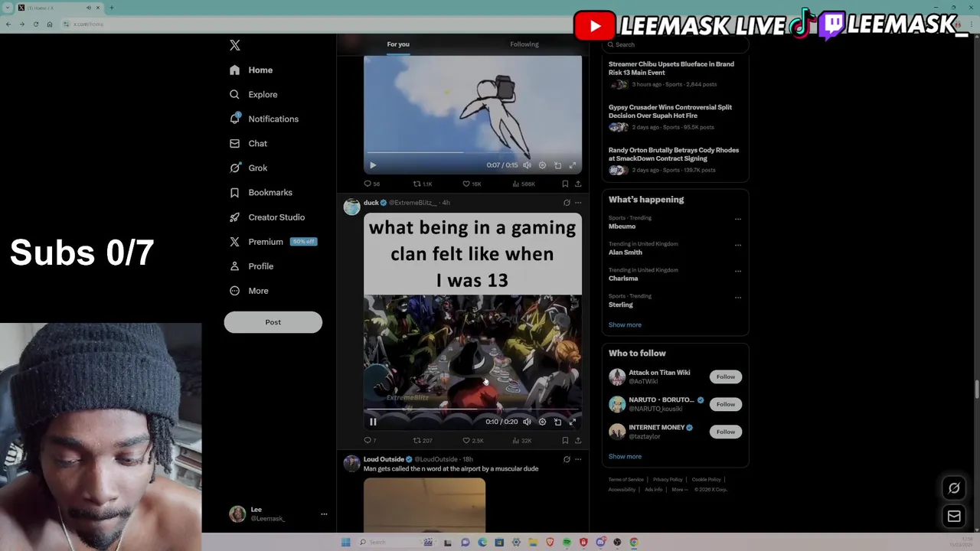The height and width of the screenshot is (551, 980).
Task: Switch to the For you tab
Action: [398, 44]
